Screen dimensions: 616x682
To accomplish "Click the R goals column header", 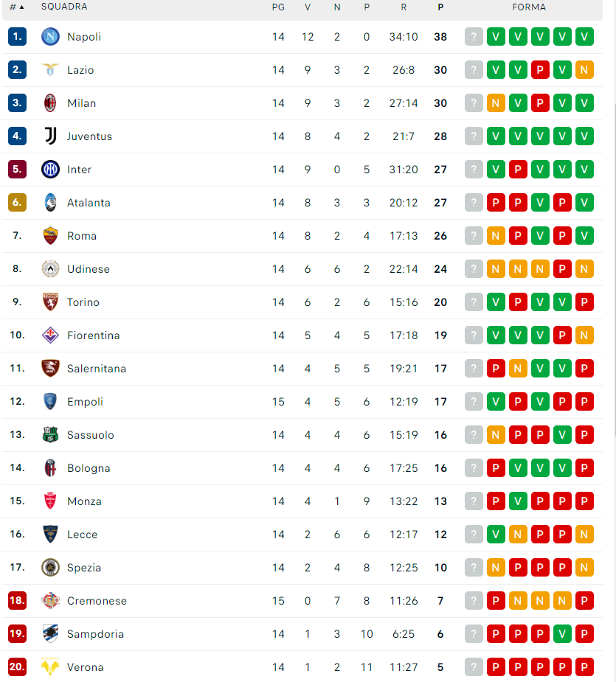I will pos(404,7).
